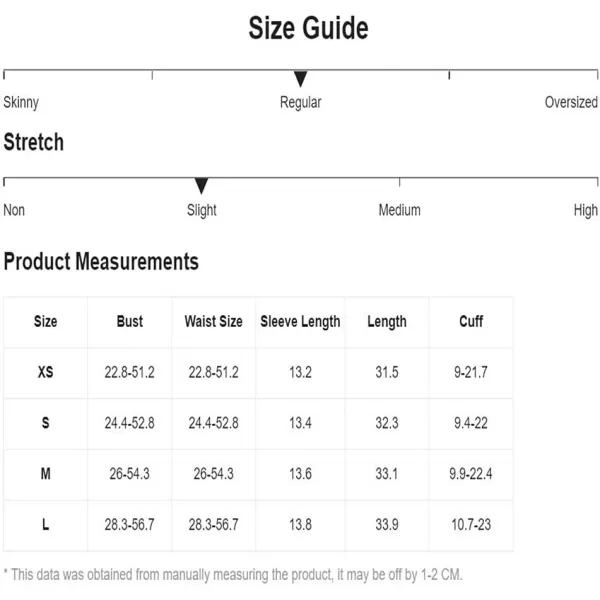
Task: Click the Product Measurements heading
Action: 101,262
